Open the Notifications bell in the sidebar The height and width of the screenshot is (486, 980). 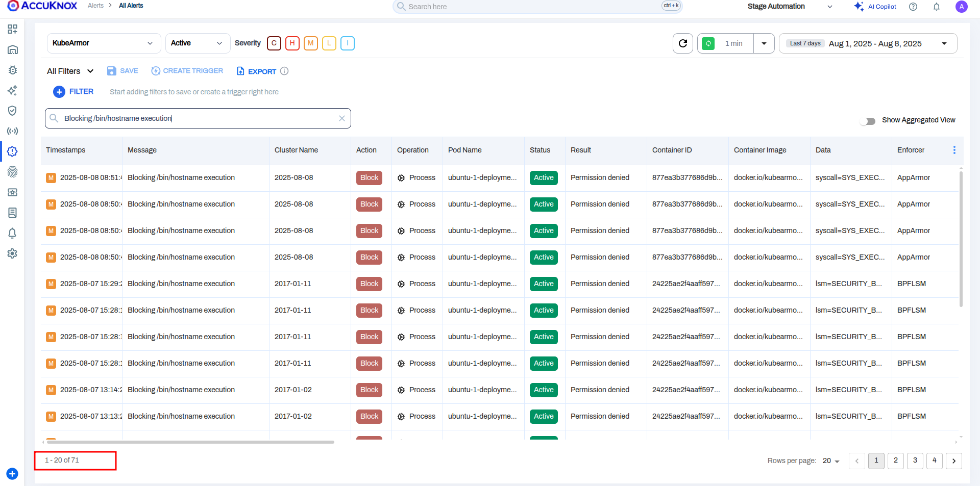pyautogui.click(x=12, y=233)
